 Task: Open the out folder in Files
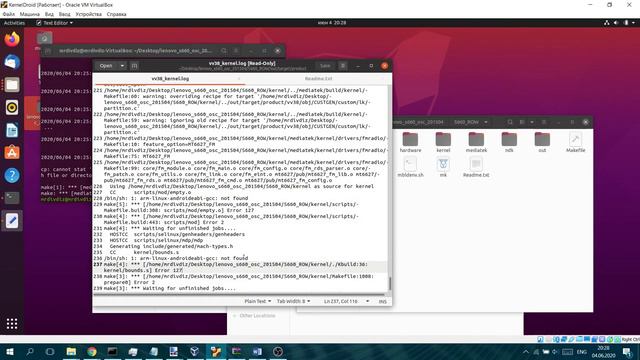(x=542, y=142)
